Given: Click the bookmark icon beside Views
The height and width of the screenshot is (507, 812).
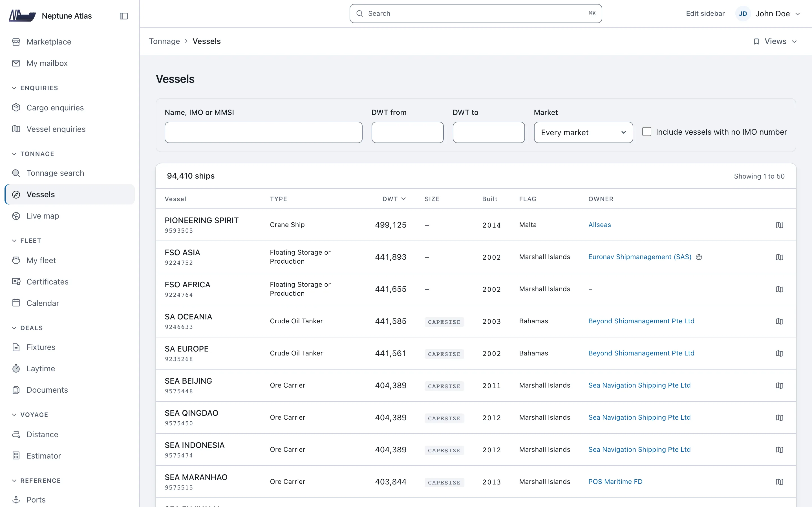Looking at the screenshot, I should point(756,42).
